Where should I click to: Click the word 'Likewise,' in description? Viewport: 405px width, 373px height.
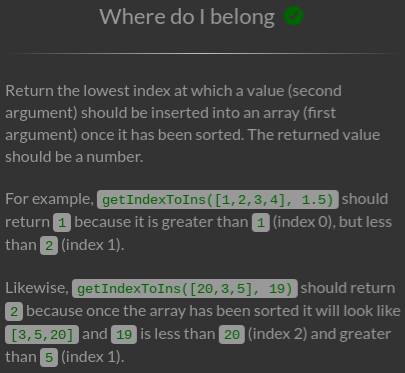37,288
